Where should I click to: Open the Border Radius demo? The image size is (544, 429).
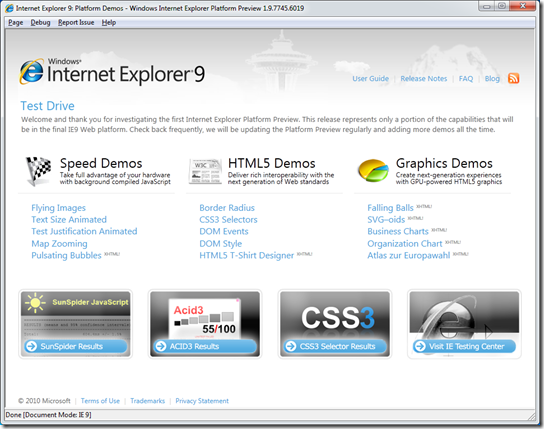[x=227, y=208]
